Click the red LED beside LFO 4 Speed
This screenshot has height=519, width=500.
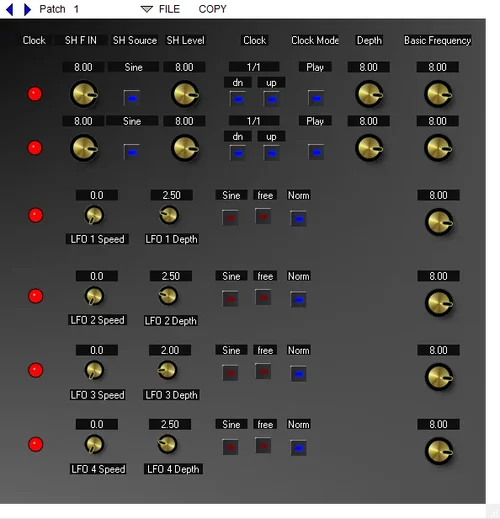click(x=35, y=444)
